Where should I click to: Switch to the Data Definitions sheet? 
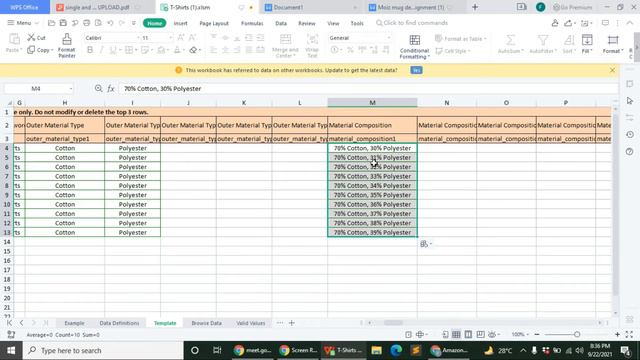tap(119, 323)
